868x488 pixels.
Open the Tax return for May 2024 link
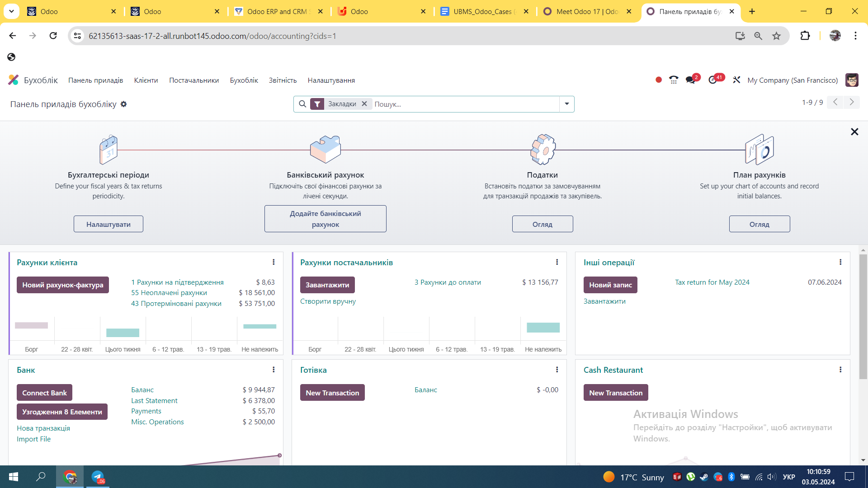pos(712,282)
